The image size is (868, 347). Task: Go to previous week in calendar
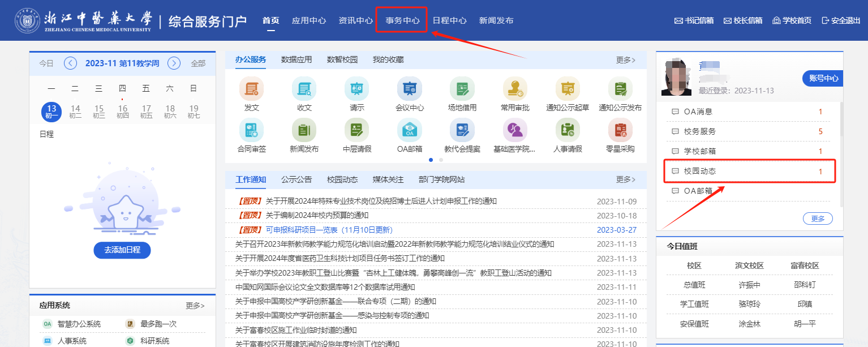[x=70, y=63]
